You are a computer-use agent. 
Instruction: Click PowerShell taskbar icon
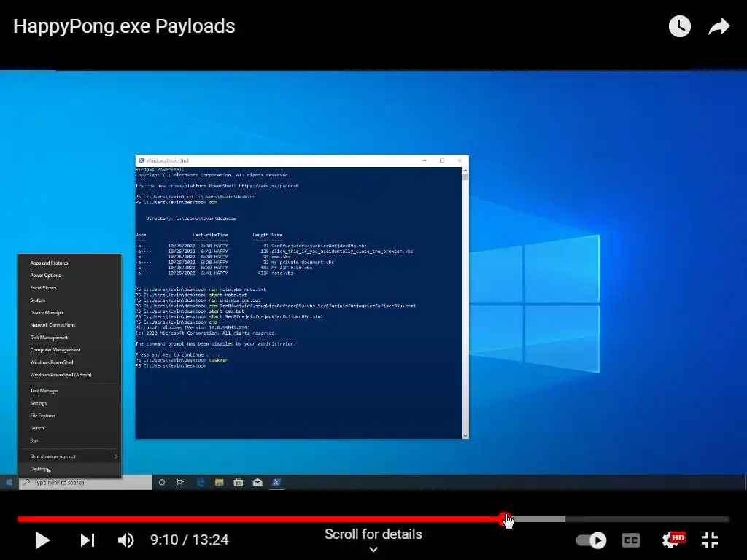coord(276,483)
